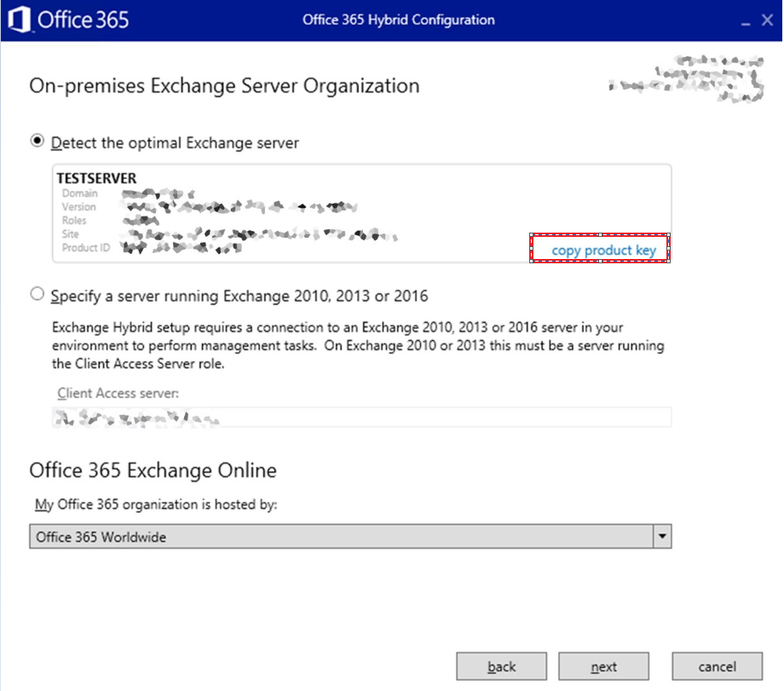Choose Specify a server running Exchange radio
784x691 pixels.
[x=37, y=295]
